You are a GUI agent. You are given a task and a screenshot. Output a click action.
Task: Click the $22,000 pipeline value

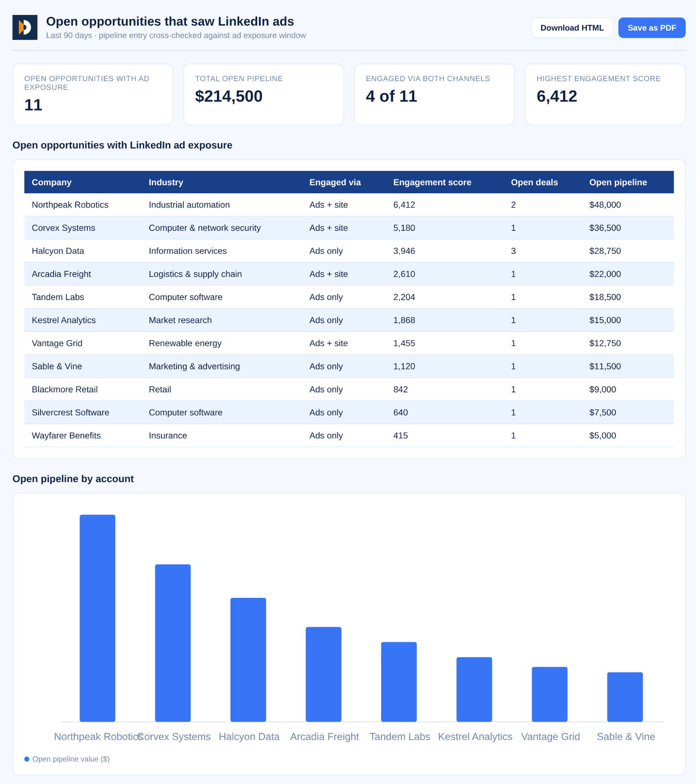pos(605,274)
